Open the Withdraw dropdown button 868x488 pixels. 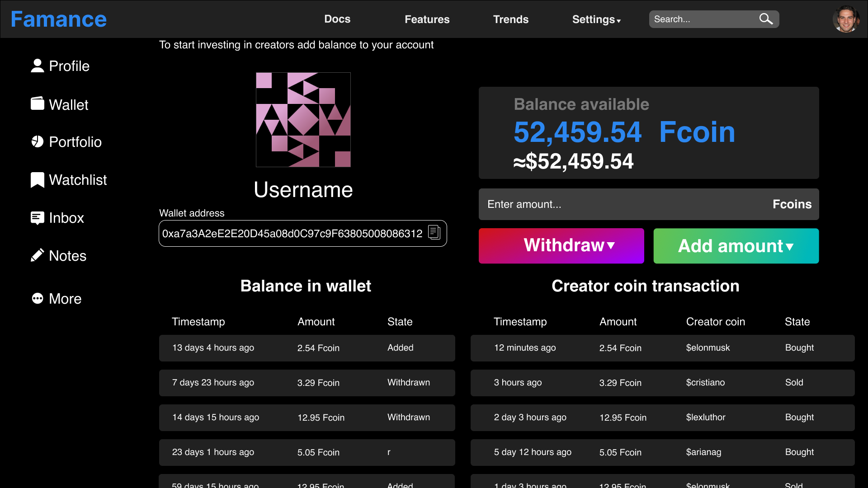click(561, 246)
